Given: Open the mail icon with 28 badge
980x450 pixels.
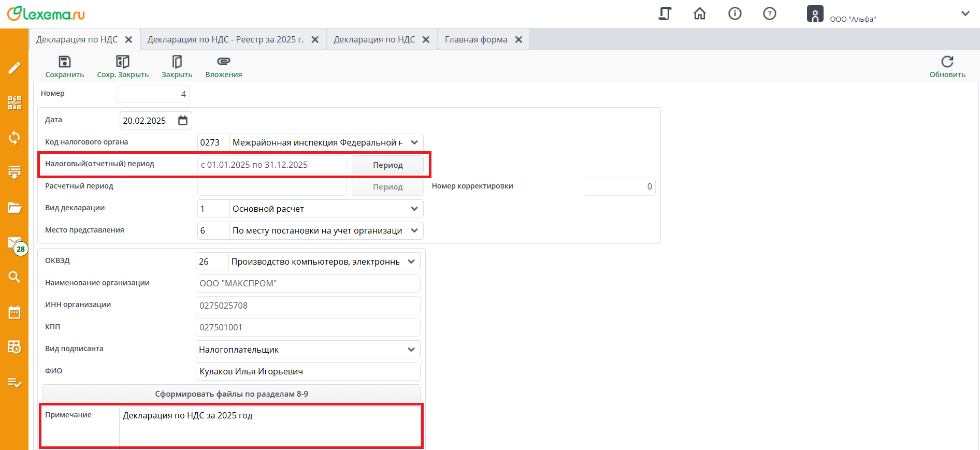Looking at the screenshot, I should 15,243.
